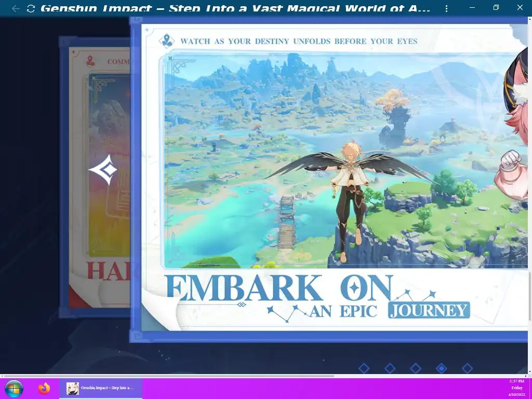Restore down the browser window
532x399 pixels.
coord(496,7)
